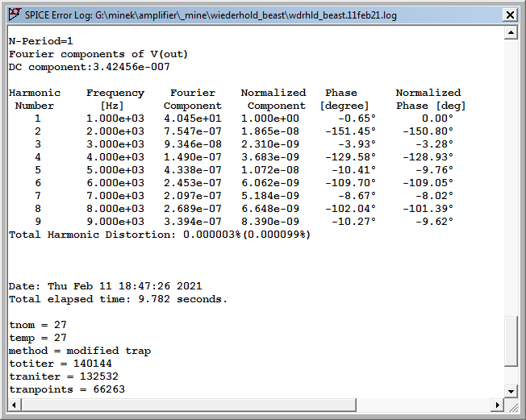The height and width of the screenshot is (420, 526).
Task: Click phase value -102.04°
Action: point(351,209)
